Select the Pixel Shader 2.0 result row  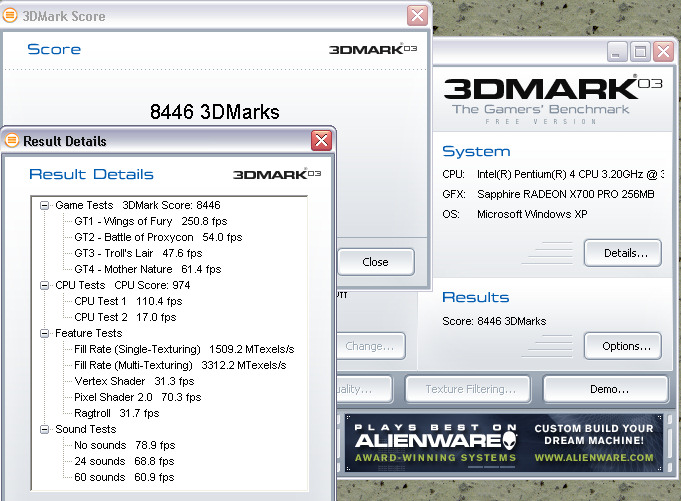pos(138,398)
